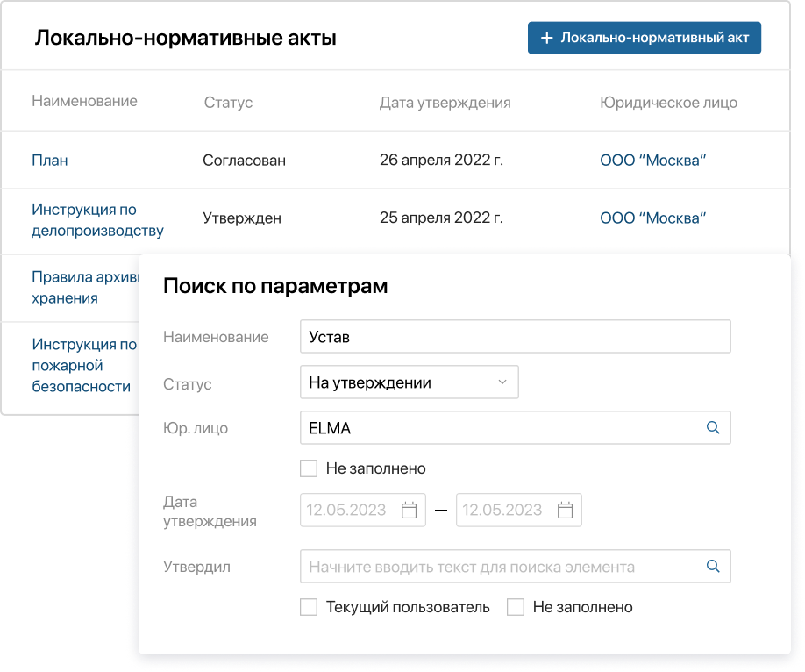Open the calendar for the second approval date
The height and width of the screenshot is (672, 805).
point(564,510)
